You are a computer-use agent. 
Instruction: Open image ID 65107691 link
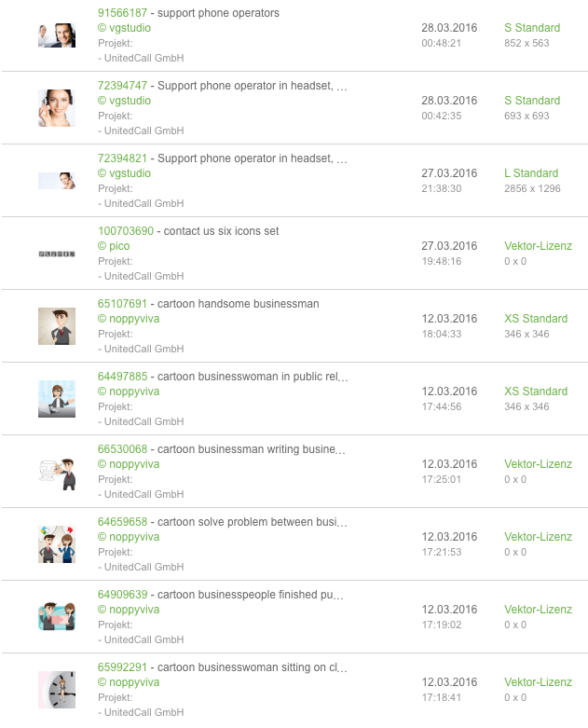click(122, 304)
